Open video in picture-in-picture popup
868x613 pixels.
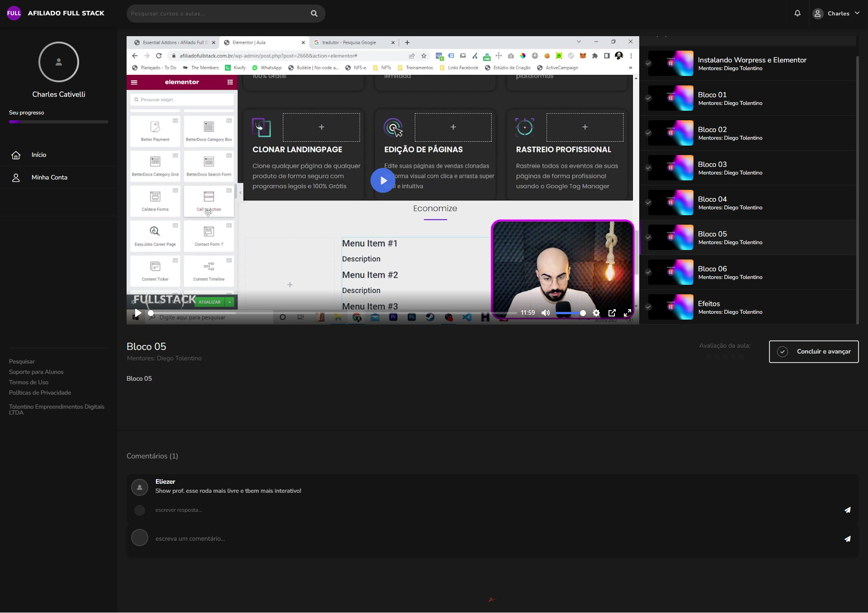(612, 313)
